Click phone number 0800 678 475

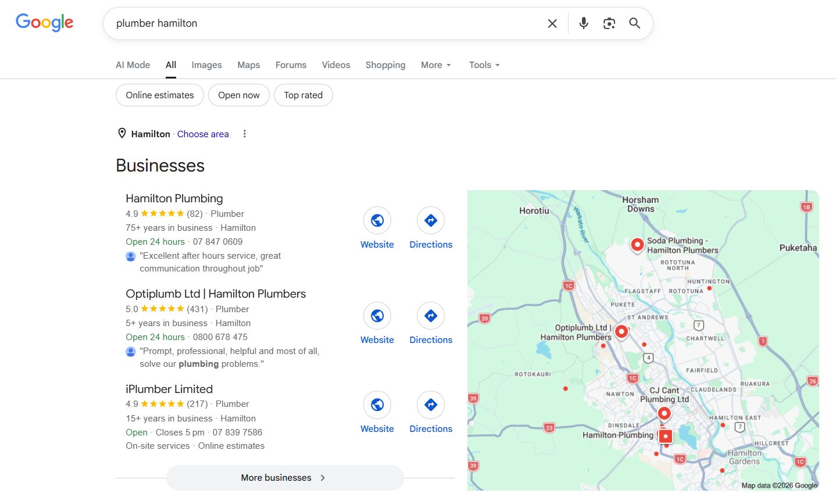click(220, 337)
